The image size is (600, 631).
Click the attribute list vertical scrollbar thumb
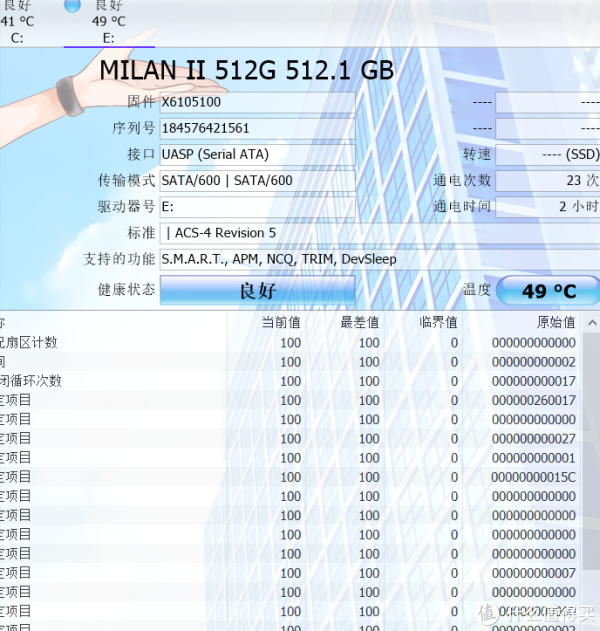pos(591,451)
